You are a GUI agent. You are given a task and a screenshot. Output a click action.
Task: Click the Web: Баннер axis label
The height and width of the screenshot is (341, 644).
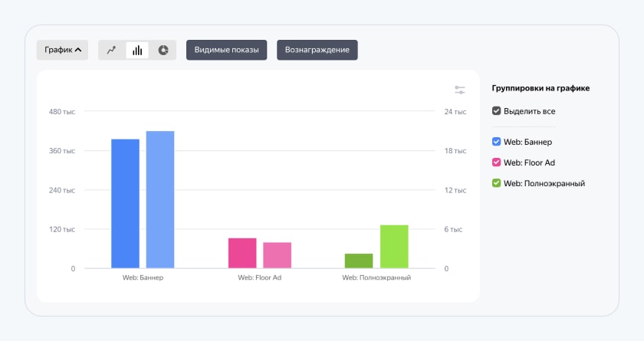pyautogui.click(x=143, y=278)
